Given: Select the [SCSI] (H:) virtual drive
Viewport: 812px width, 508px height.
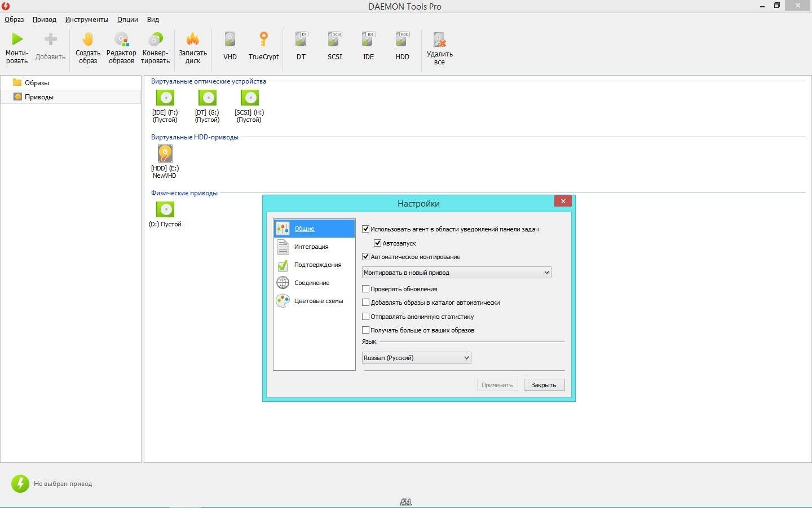Looking at the screenshot, I should pos(249,106).
